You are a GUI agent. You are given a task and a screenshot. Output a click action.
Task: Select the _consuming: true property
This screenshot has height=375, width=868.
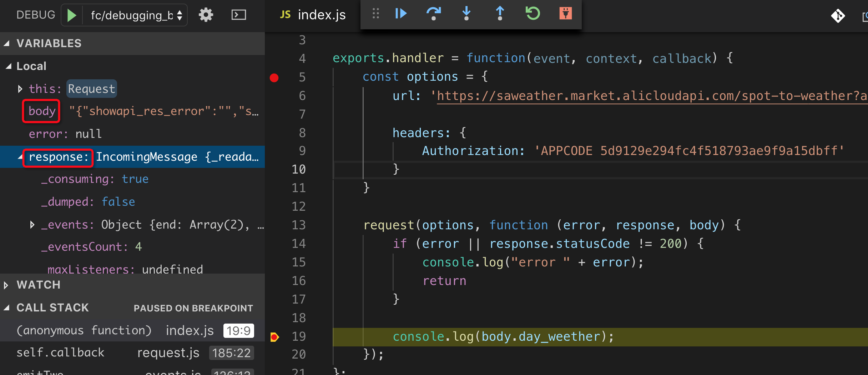point(132,179)
